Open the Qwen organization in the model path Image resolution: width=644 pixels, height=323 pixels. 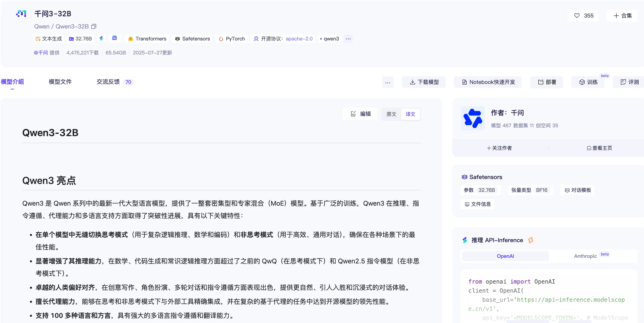pos(42,26)
